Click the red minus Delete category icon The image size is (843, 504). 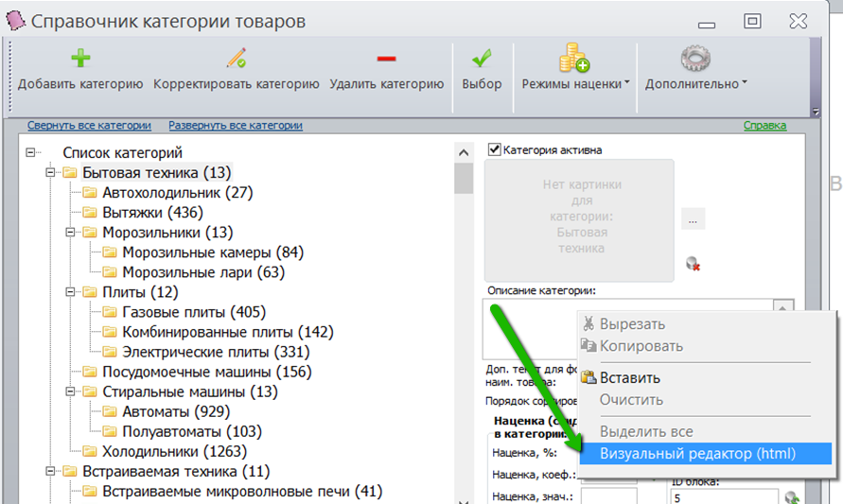click(387, 59)
